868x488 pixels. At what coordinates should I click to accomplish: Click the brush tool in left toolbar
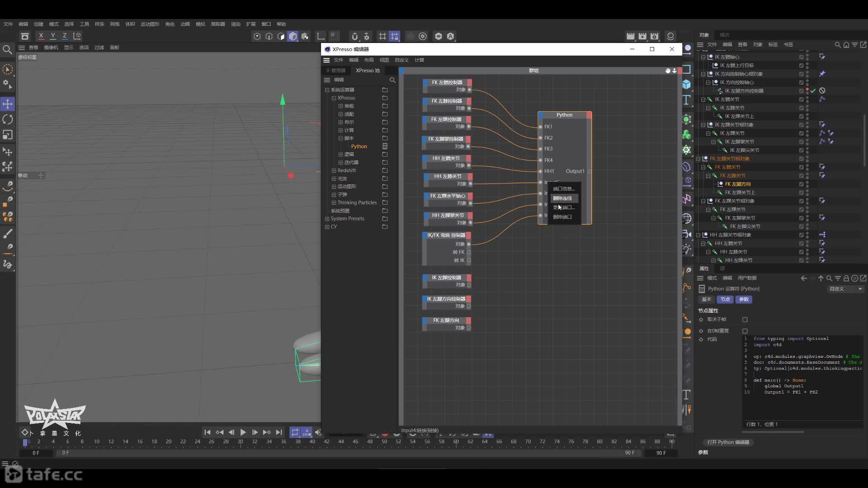point(8,234)
